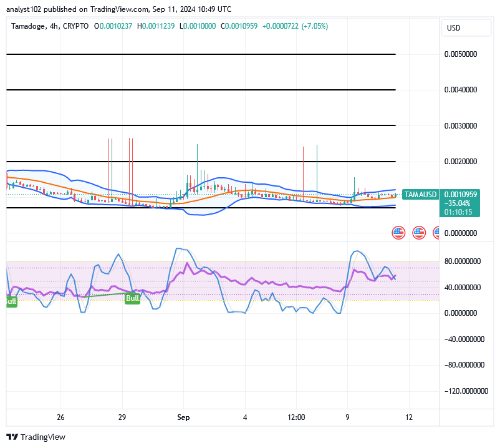Click the 0.0020000 price scale label
Screen dimensions: 500x448
[x=462, y=161]
